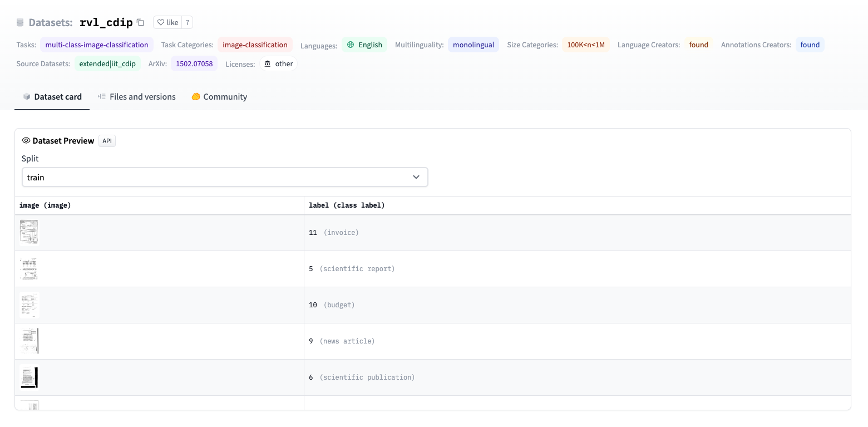
Task: Switch to the Files and versions tab
Action: click(142, 96)
